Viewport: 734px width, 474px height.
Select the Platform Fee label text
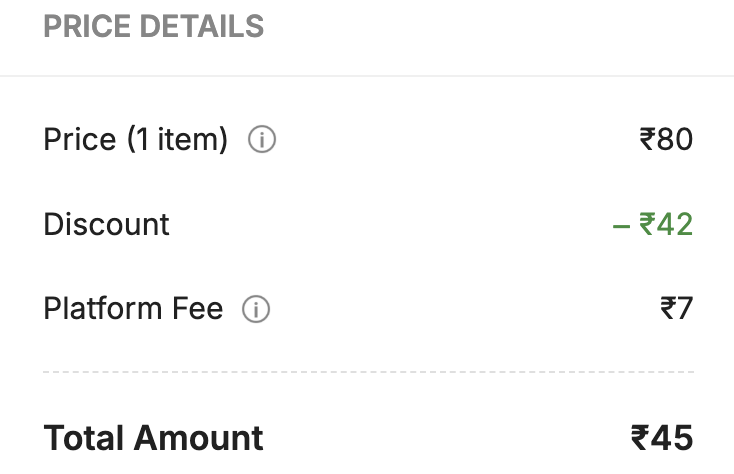pyautogui.click(x=133, y=309)
